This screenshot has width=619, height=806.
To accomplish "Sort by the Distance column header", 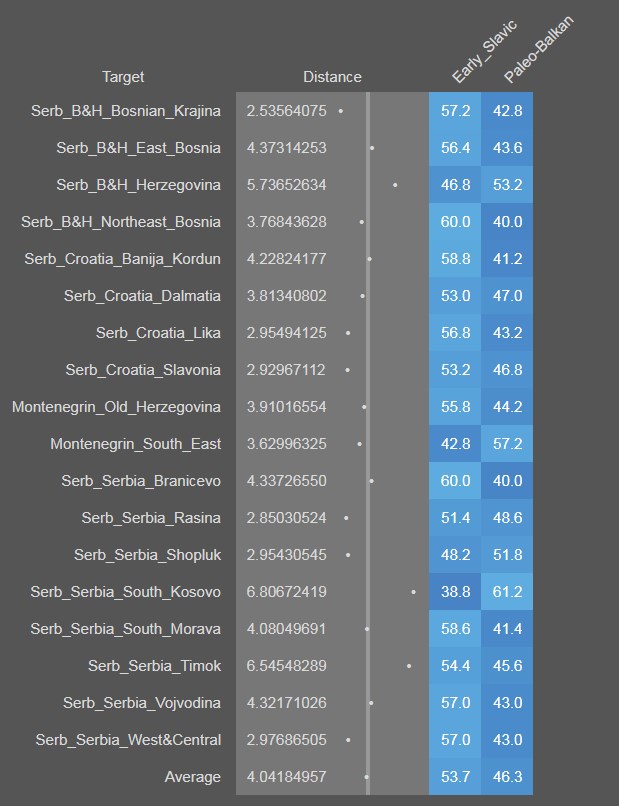I will [x=332, y=77].
